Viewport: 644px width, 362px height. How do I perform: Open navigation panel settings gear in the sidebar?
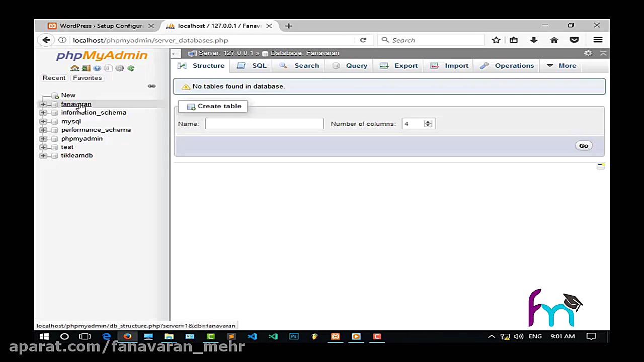120,68
